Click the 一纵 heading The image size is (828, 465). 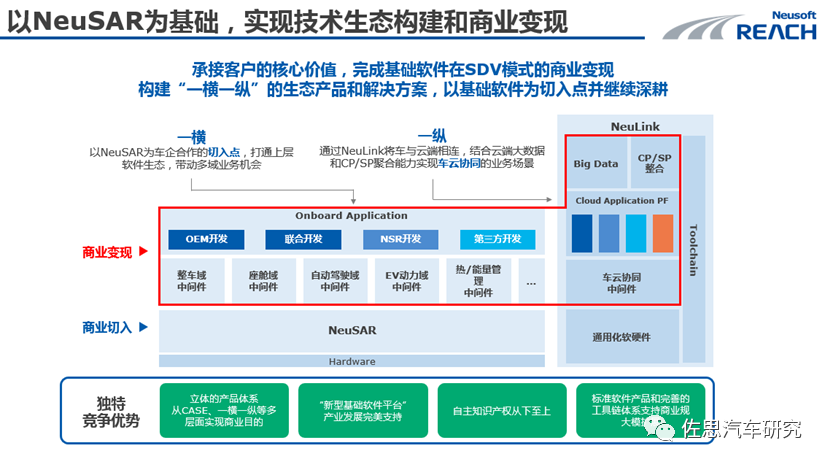(432, 136)
